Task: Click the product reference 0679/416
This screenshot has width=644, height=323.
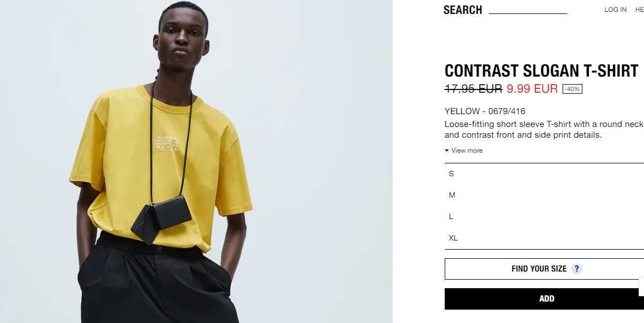Action: tap(507, 111)
